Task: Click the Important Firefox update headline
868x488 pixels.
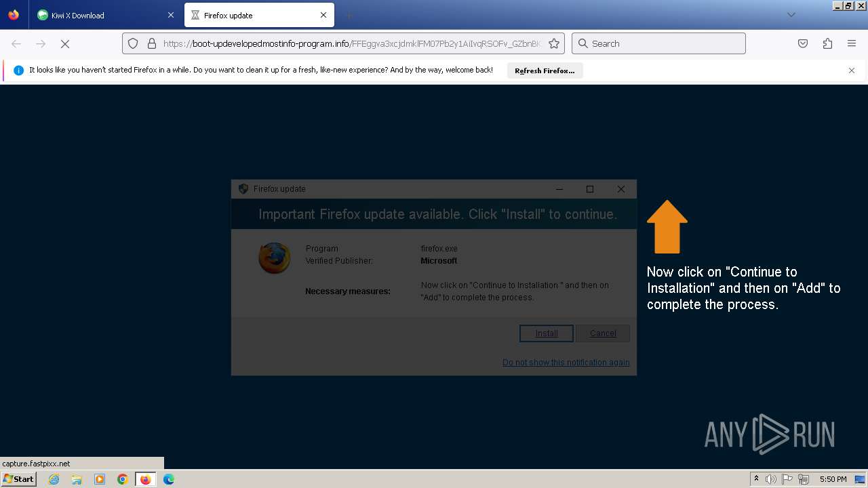Action: pyautogui.click(x=438, y=214)
